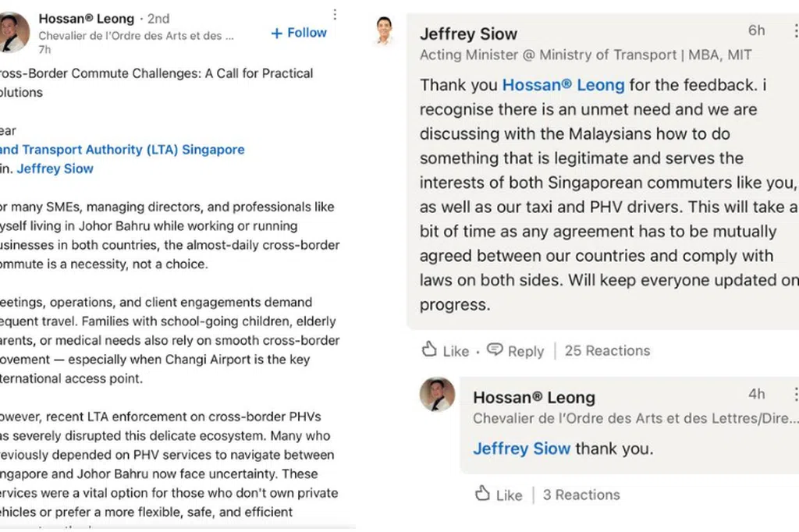
Task: Open the post's three-dot options menu
Action: tap(335, 15)
